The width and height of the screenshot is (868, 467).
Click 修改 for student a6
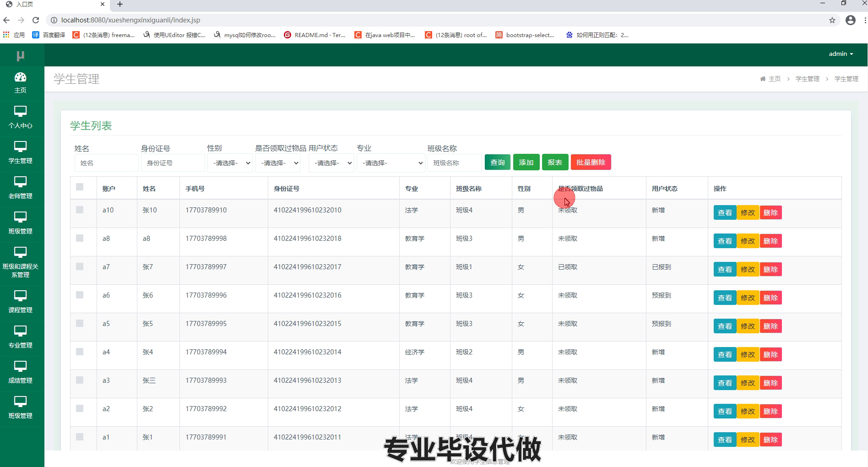748,298
